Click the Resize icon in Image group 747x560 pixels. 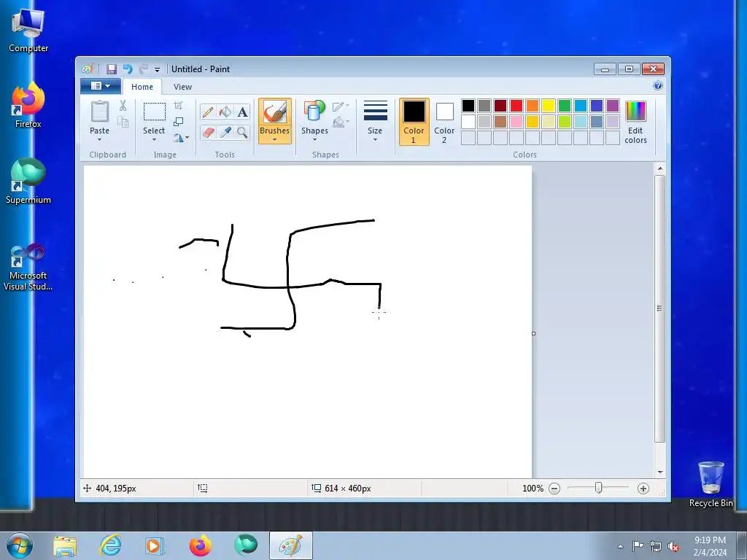click(x=178, y=122)
